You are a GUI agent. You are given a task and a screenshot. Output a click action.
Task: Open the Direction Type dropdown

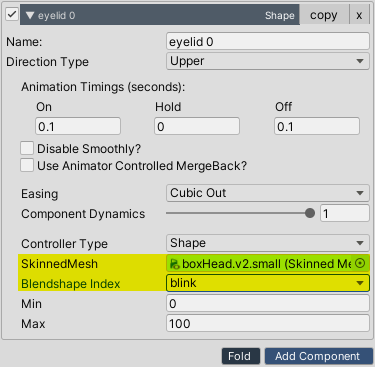tap(268, 61)
